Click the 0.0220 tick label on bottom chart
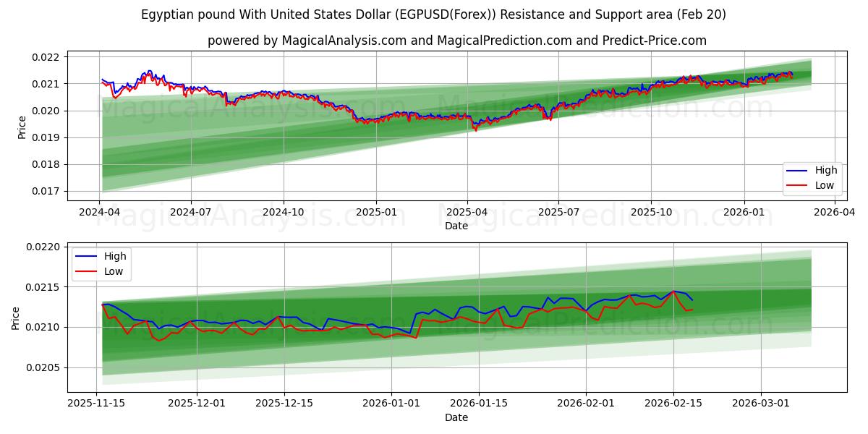Screen dimensions: 868x434 (x=43, y=247)
